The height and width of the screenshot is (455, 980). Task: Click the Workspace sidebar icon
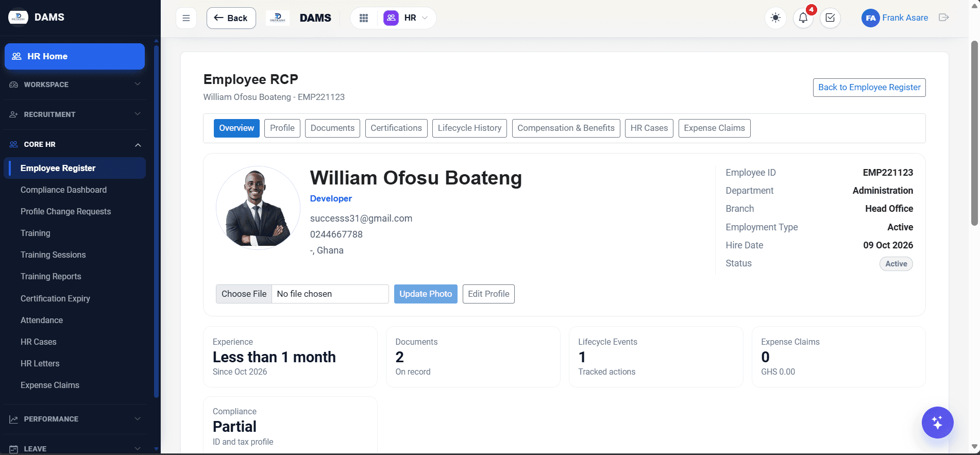point(14,85)
